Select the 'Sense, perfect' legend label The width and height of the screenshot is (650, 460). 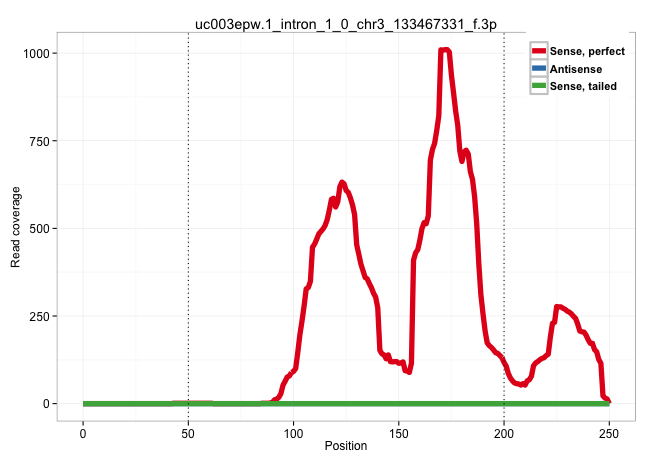point(586,51)
